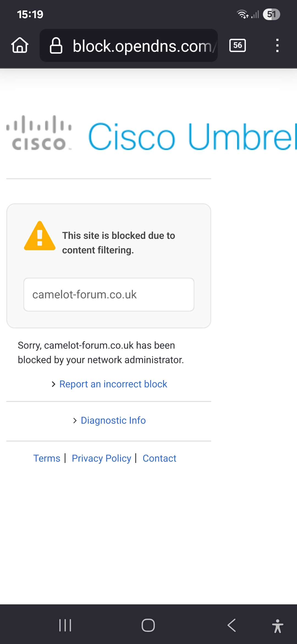Viewport: 297px width, 644px height.
Task: Tap the yellow warning triangle icon
Action: click(x=40, y=236)
